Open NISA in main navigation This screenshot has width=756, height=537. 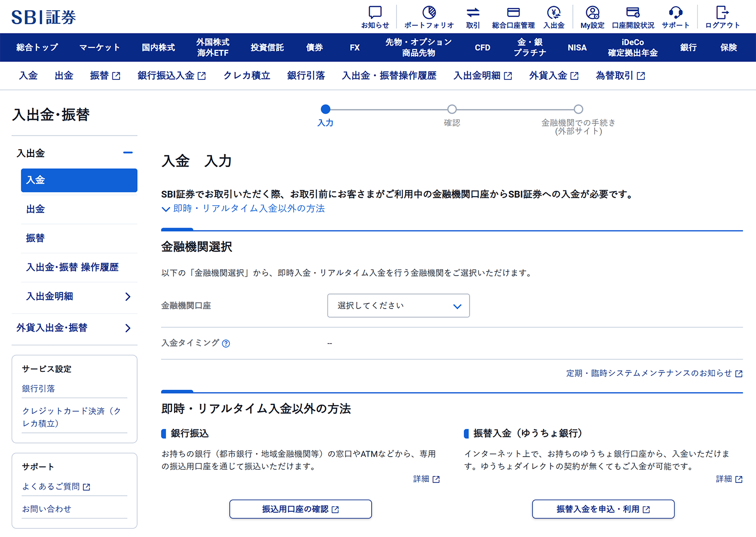pyautogui.click(x=577, y=47)
